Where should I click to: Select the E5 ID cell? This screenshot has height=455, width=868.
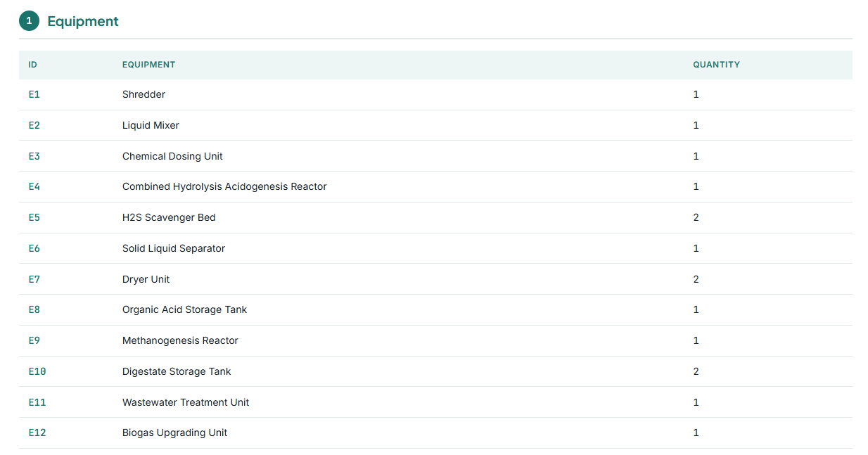(x=34, y=217)
